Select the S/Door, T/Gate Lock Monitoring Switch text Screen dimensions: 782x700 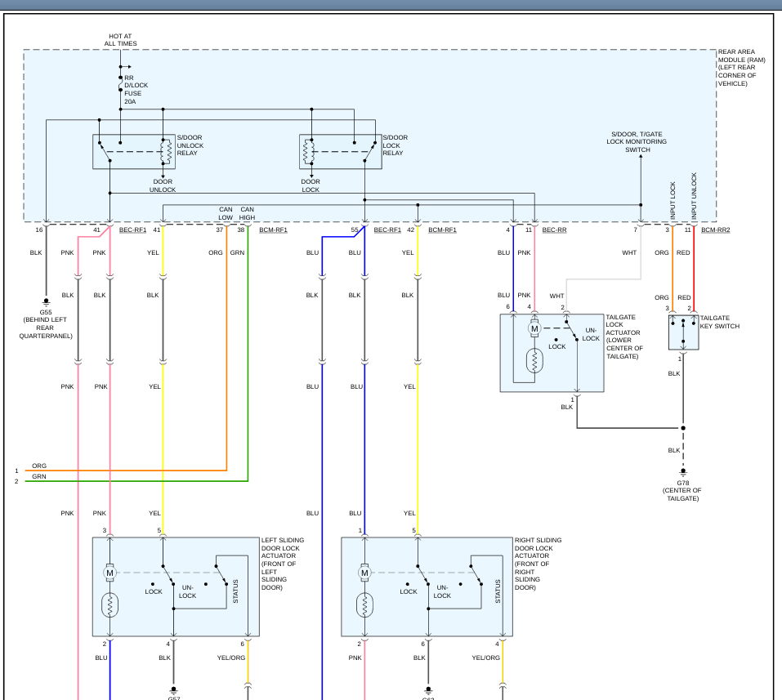point(637,142)
